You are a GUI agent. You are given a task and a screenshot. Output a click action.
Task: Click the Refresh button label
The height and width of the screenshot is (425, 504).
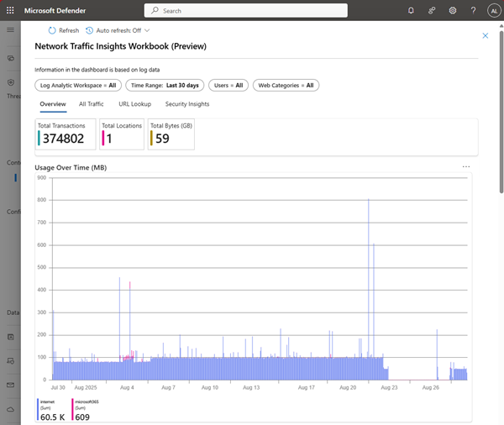coord(69,30)
